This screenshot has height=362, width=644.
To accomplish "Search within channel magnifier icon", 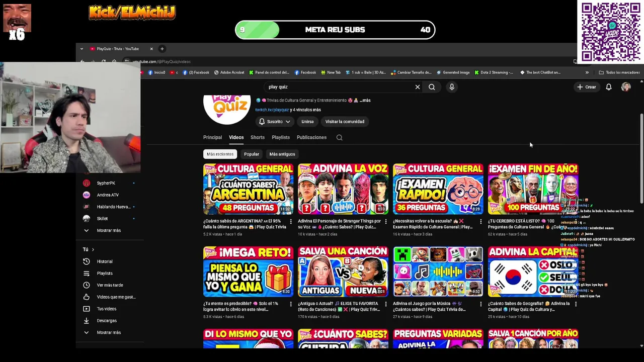I will coord(340,137).
